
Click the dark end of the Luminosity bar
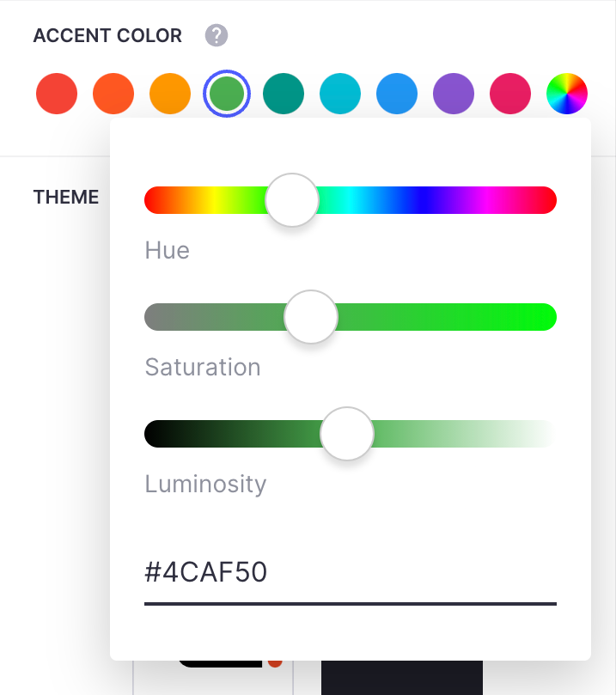[155, 433]
